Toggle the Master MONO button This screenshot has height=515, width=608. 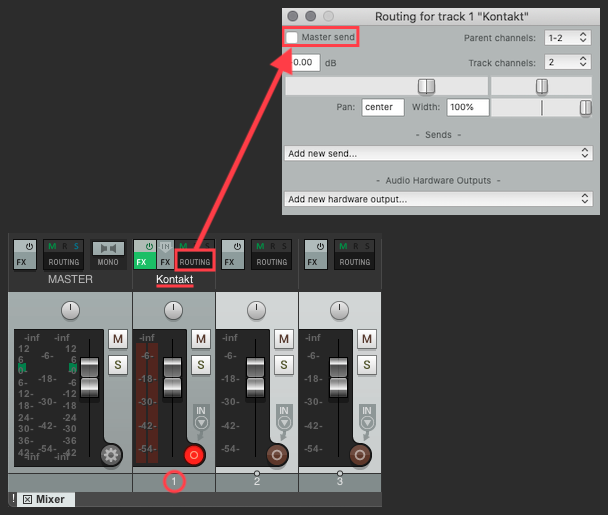108,254
